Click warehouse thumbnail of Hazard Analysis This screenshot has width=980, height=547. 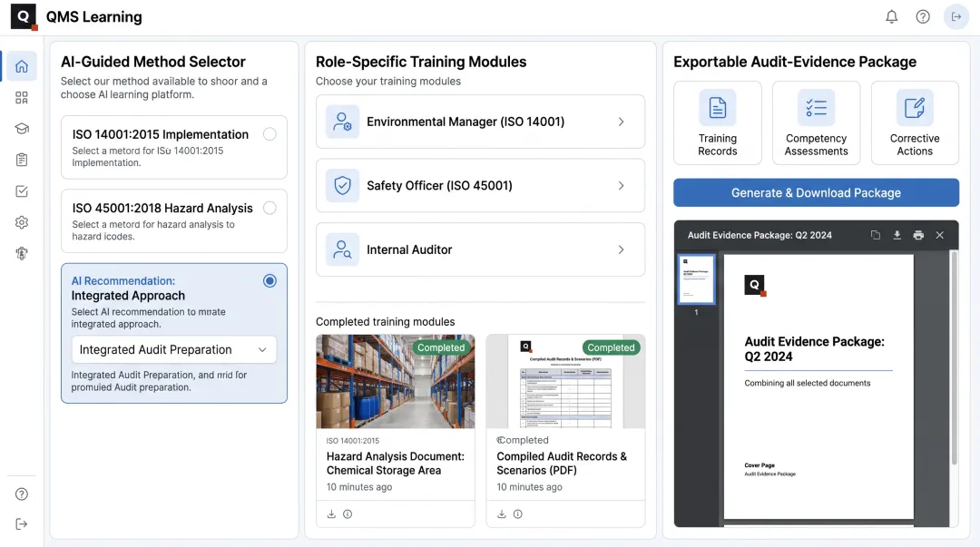395,381
